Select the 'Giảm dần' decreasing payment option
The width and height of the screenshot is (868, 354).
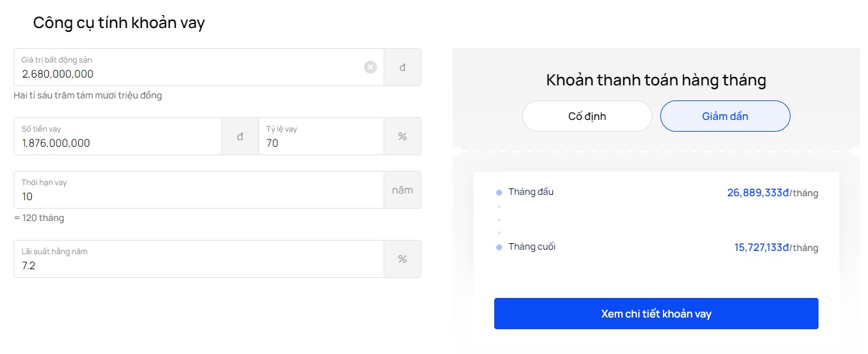coord(725,116)
